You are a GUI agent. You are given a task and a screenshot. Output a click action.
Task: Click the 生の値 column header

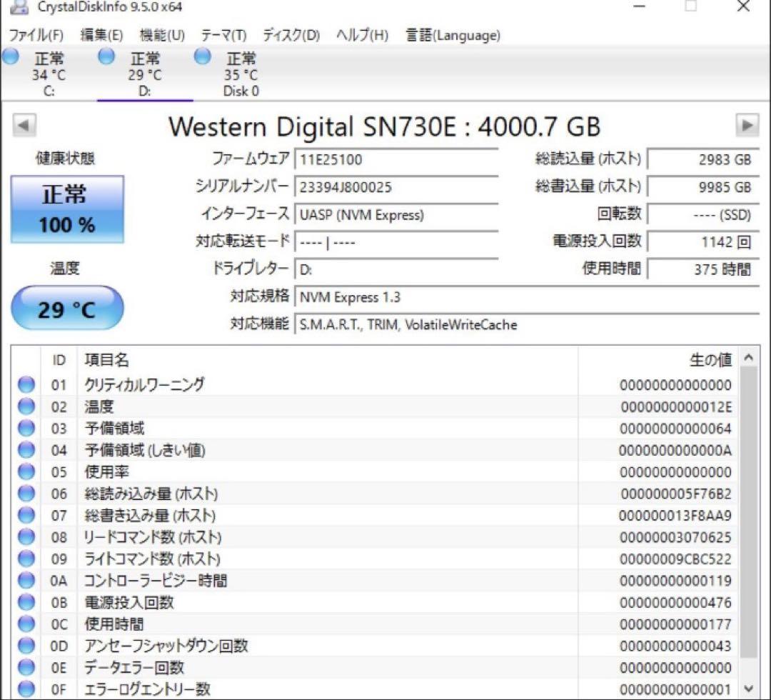tap(658, 360)
